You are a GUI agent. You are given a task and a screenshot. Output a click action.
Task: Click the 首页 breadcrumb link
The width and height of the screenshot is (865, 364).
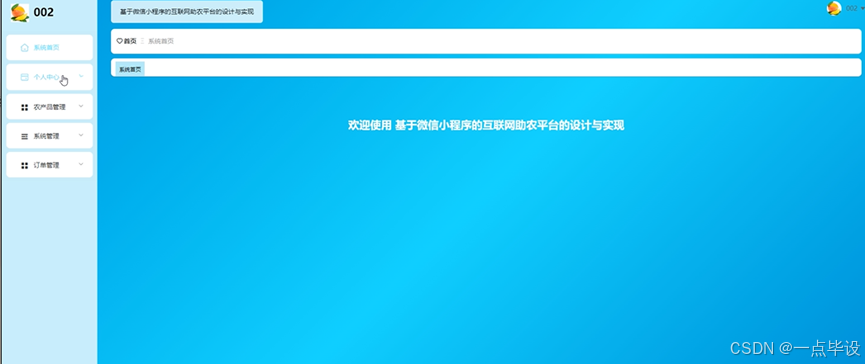point(130,41)
